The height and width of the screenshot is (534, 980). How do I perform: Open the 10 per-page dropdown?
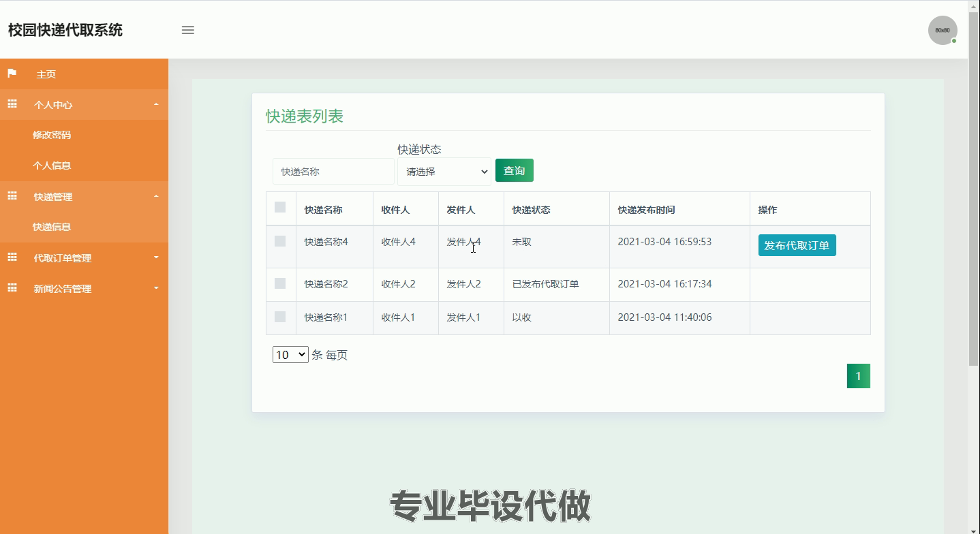point(290,355)
